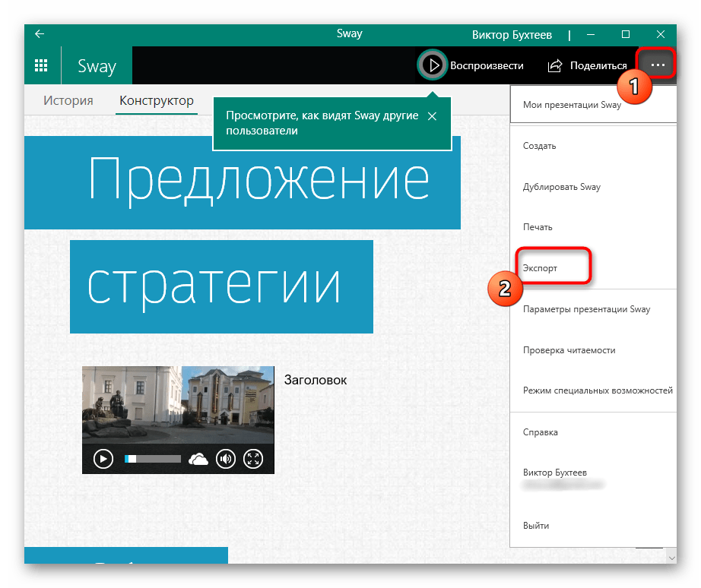Click the back arrow in title bar
This screenshot has height=588, width=701.
(x=40, y=34)
